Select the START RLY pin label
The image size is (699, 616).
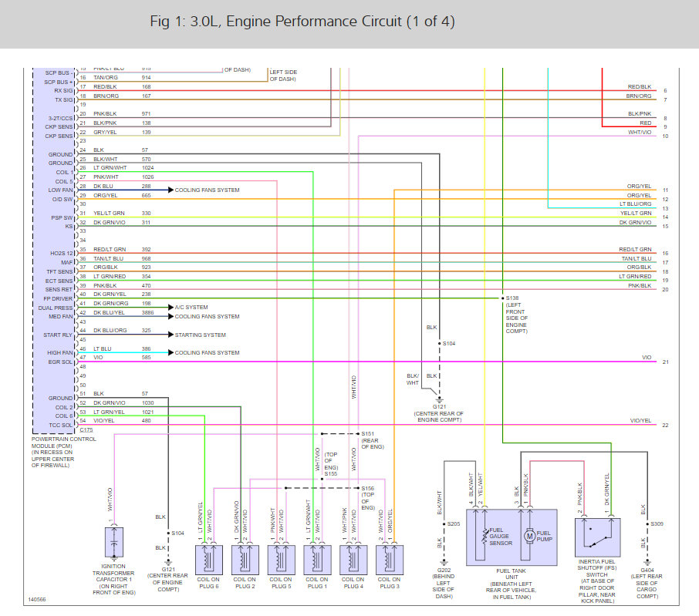tap(58, 335)
